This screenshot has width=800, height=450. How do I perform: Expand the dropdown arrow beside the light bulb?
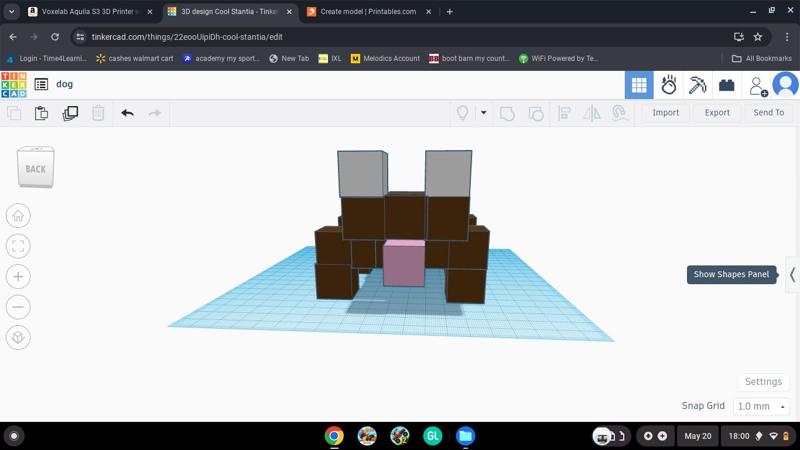(x=484, y=113)
